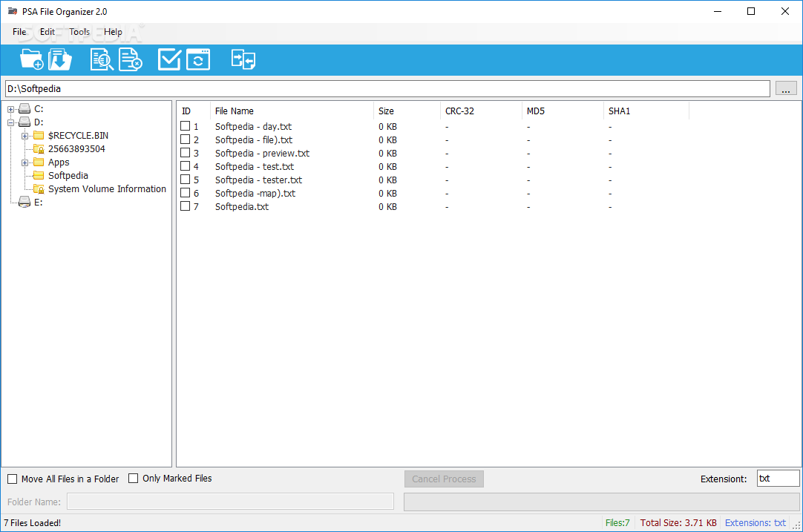Click the refresh window toolbar icon
803x532 pixels.
[x=198, y=59]
